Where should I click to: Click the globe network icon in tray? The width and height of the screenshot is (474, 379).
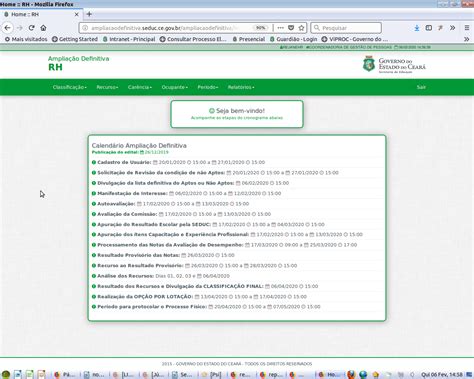point(363,375)
